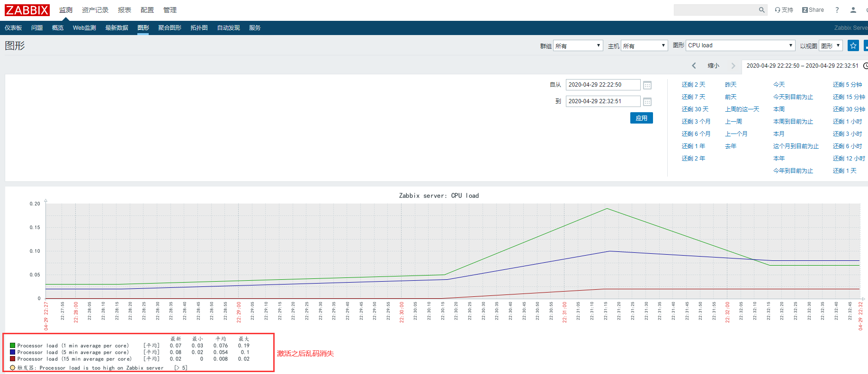
Task: Go to next time period arrow
Action: [733, 66]
